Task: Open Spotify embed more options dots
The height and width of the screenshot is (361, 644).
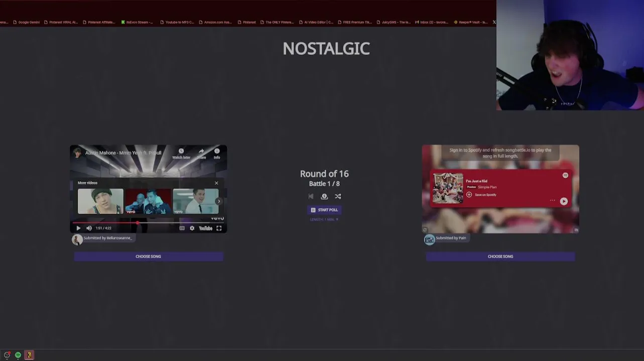Action: pyautogui.click(x=552, y=201)
